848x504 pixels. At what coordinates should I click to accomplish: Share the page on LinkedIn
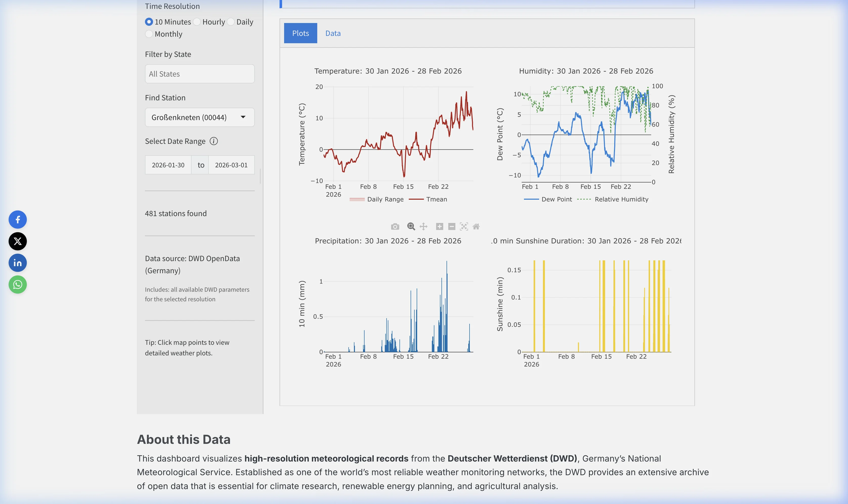click(17, 263)
